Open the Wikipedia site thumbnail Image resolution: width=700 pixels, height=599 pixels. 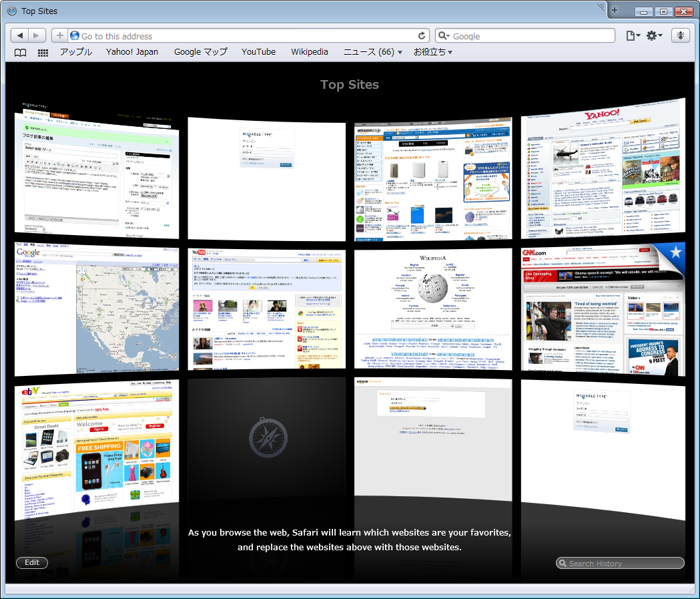pyautogui.click(x=432, y=309)
